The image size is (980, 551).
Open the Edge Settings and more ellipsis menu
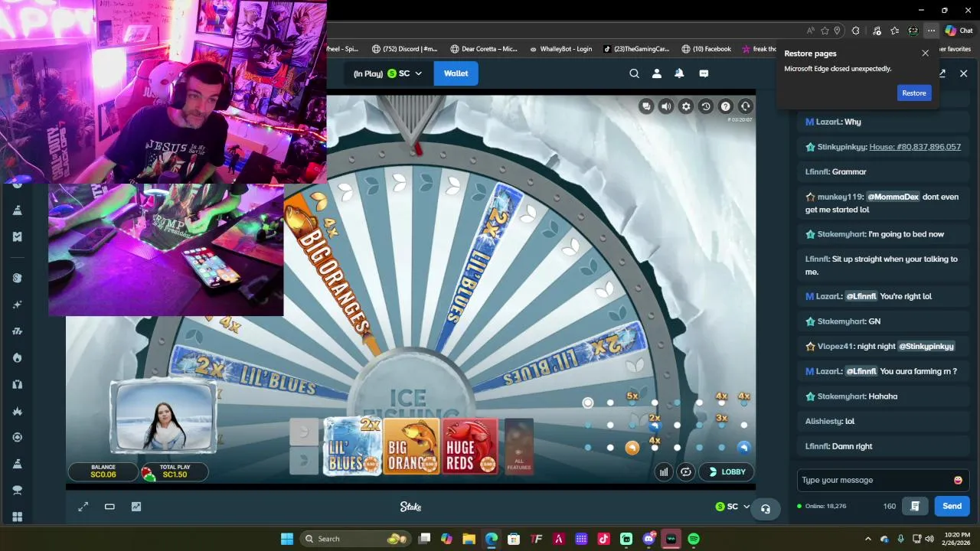click(x=930, y=31)
